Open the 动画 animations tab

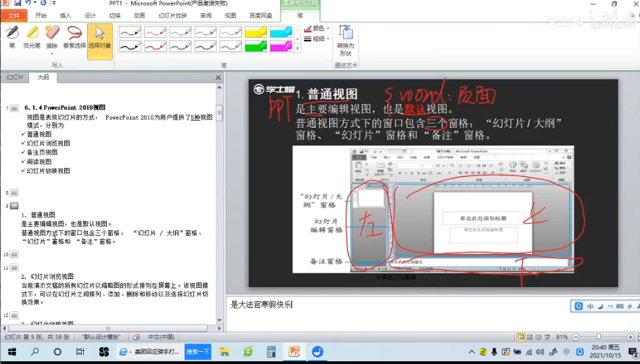coord(139,16)
